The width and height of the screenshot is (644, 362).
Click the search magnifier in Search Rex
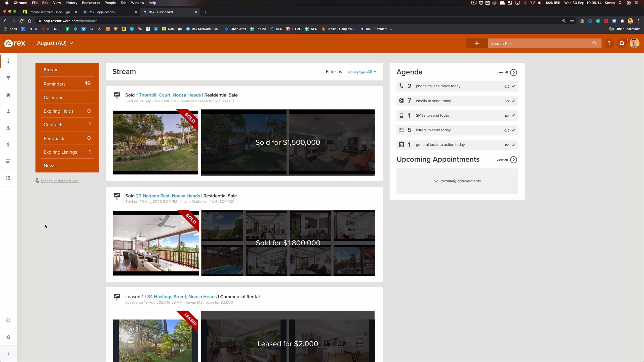[594, 43]
